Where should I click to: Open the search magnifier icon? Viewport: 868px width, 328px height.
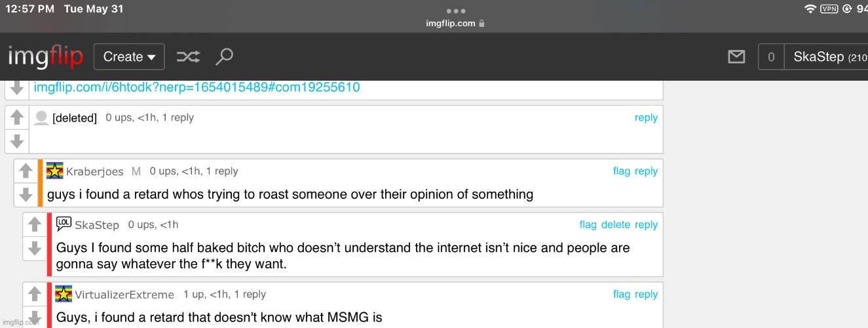pos(224,57)
